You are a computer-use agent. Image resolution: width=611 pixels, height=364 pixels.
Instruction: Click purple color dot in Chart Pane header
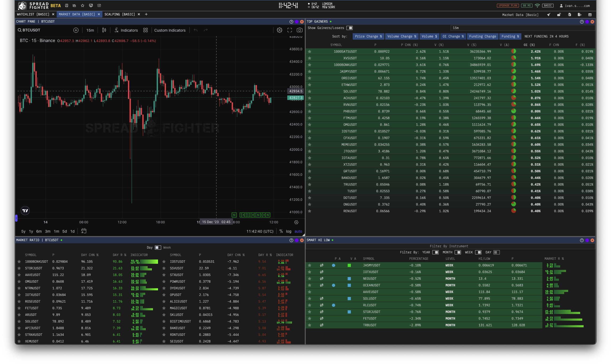pyautogui.click(x=297, y=22)
